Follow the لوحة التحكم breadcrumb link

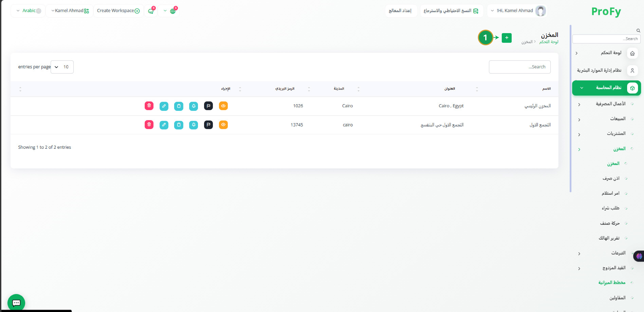coord(549,42)
